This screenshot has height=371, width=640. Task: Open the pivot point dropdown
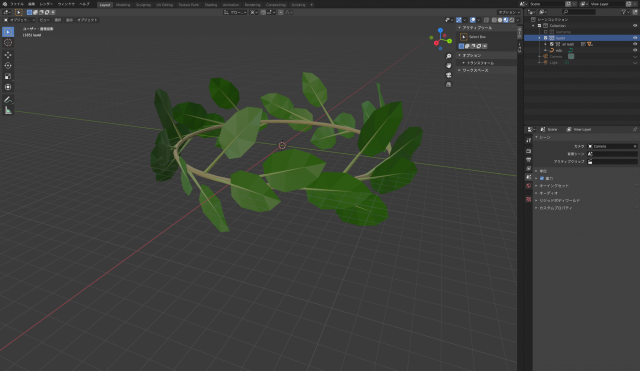point(254,12)
